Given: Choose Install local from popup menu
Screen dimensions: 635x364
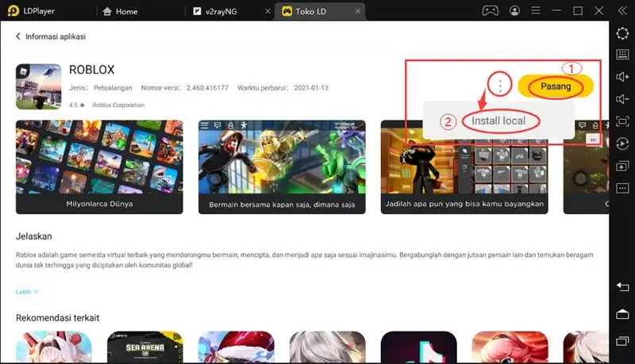Looking at the screenshot, I should coord(498,121).
